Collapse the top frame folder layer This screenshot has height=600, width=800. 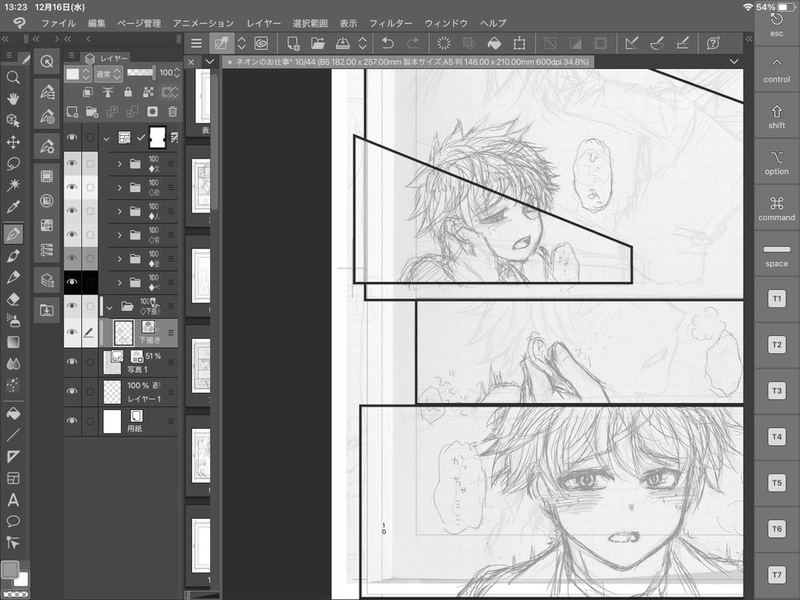[107, 138]
